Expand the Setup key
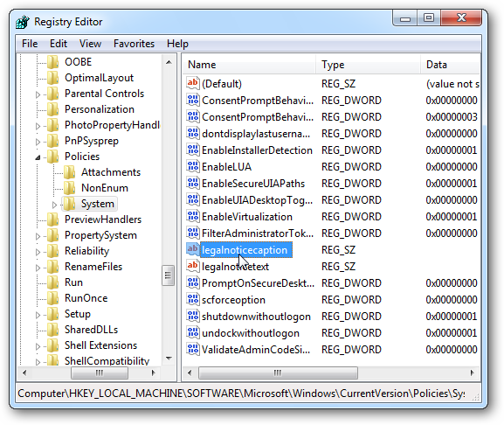Image resolution: width=504 pixels, height=425 pixels. click(x=38, y=315)
